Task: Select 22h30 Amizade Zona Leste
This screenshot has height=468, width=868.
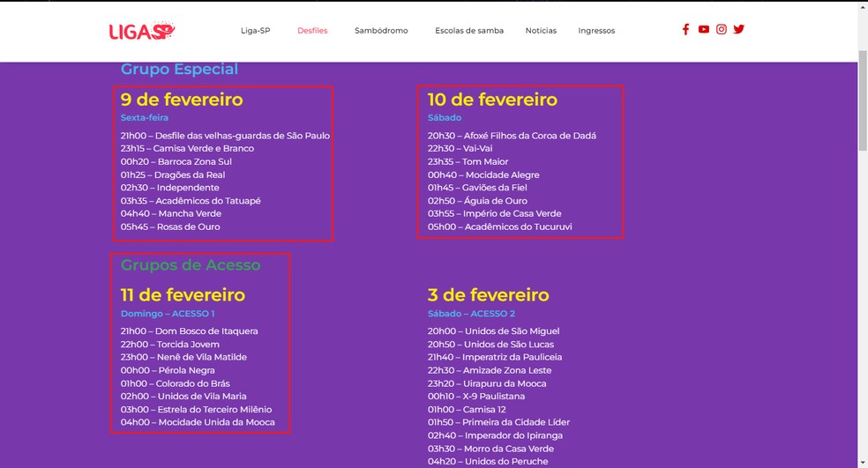Action: pos(490,371)
